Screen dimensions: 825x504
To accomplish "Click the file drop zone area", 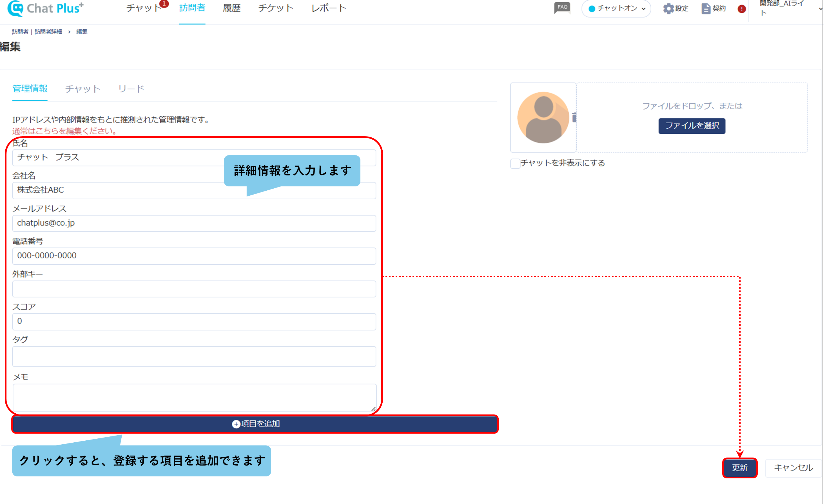I will [692, 117].
